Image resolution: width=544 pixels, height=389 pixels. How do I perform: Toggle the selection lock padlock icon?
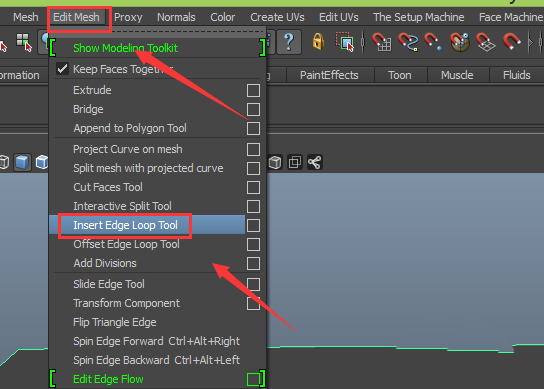pos(318,42)
